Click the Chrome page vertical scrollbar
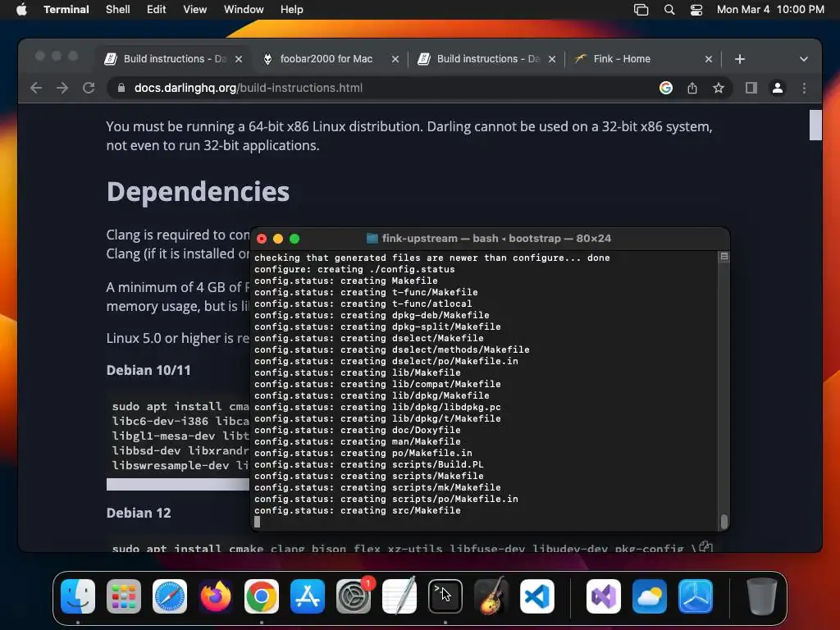Image resolution: width=840 pixels, height=630 pixels. tap(815, 125)
